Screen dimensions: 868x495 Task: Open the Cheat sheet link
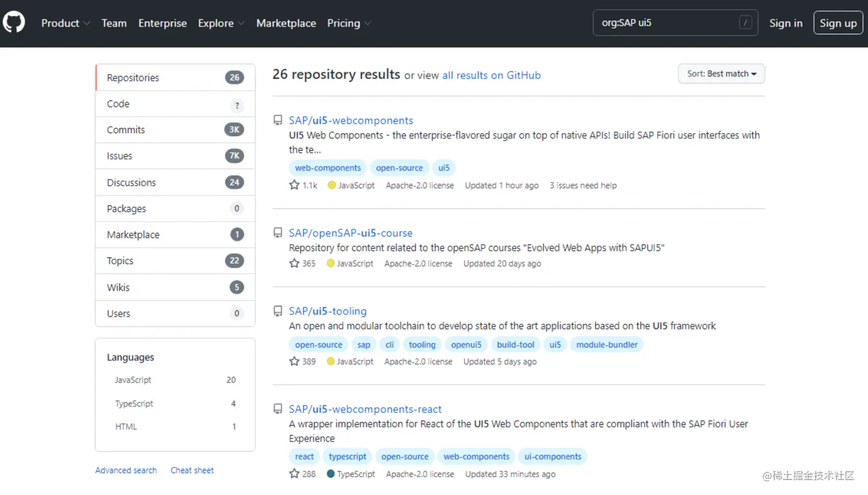[x=192, y=470]
